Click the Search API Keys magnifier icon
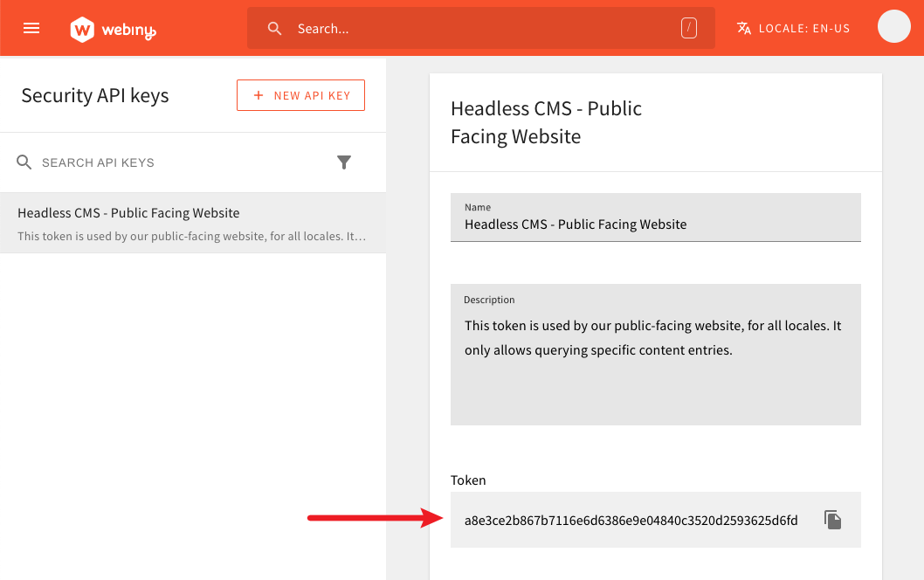 point(24,162)
